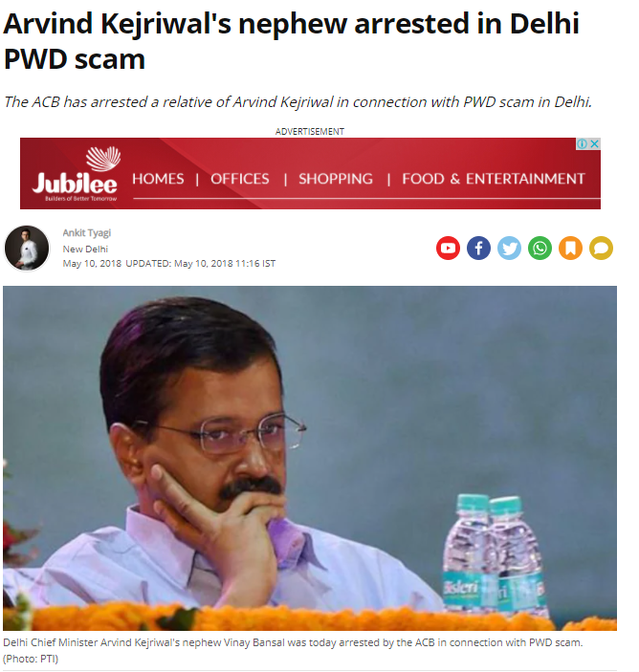The image size is (639, 672).
Task: Share article via WhatsApp icon
Action: pyautogui.click(x=540, y=248)
